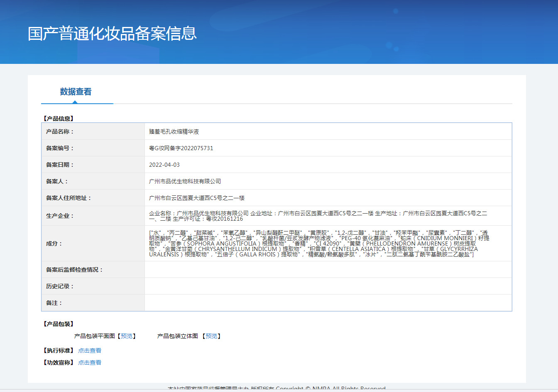
Task: Click the footer copyright NMPA text
Action: click(277, 388)
